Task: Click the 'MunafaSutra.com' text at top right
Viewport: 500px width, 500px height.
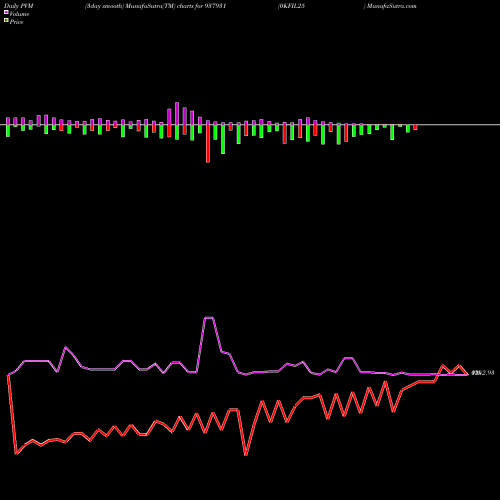Action: 392,6
